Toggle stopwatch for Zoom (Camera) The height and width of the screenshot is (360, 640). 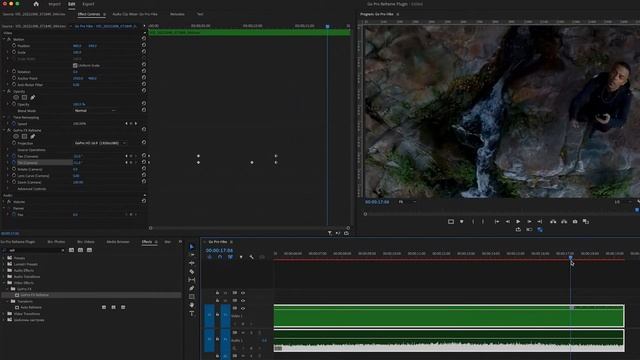14,182
